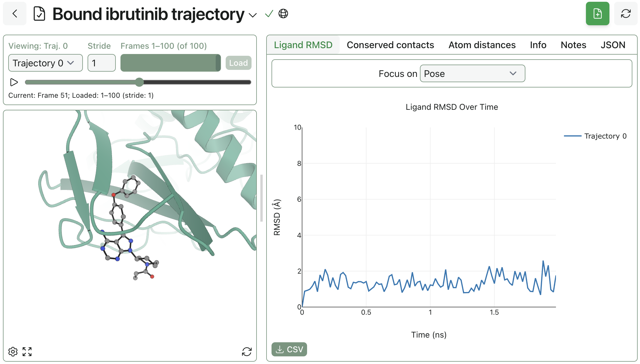
Task: Open the new document creation icon
Action: point(597,14)
